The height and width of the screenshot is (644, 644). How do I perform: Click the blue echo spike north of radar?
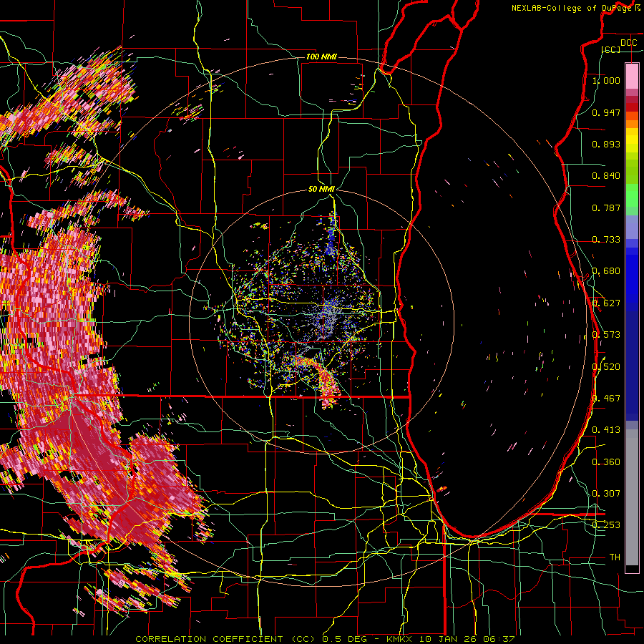331,234
